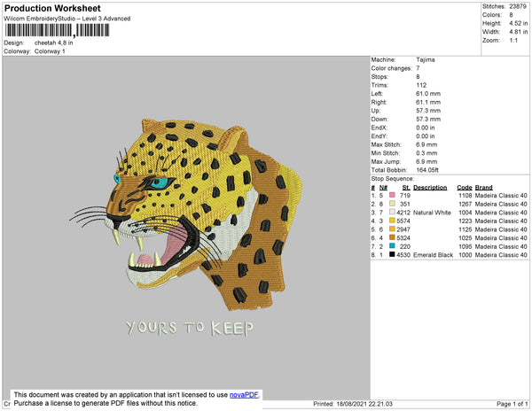Click the 'Printed: 18/08/2021 22.21.03' footer text
The height and width of the screenshot is (411, 532).
pyautogui.click(x=353, y=404)
